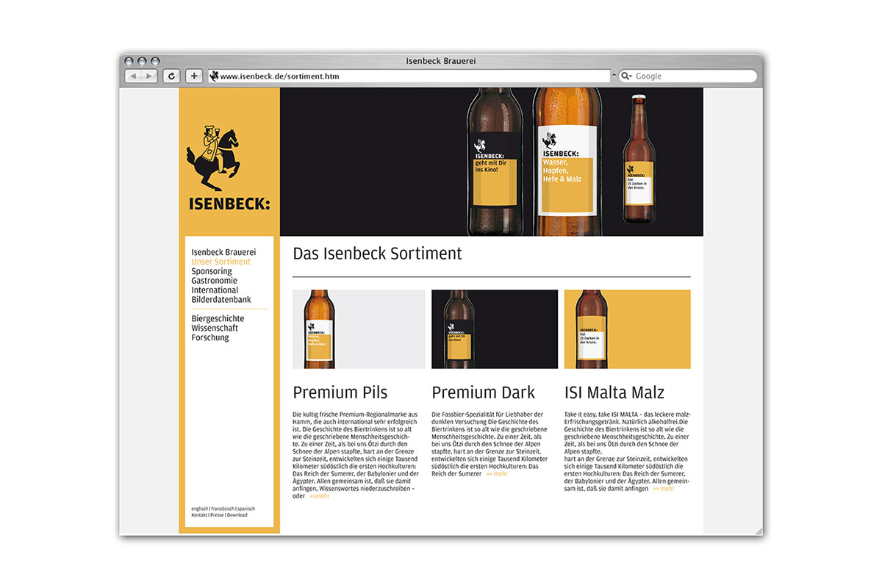Go back with the browser back arrow
This screenshot has width=882, height=588.
tap(133, 76)
